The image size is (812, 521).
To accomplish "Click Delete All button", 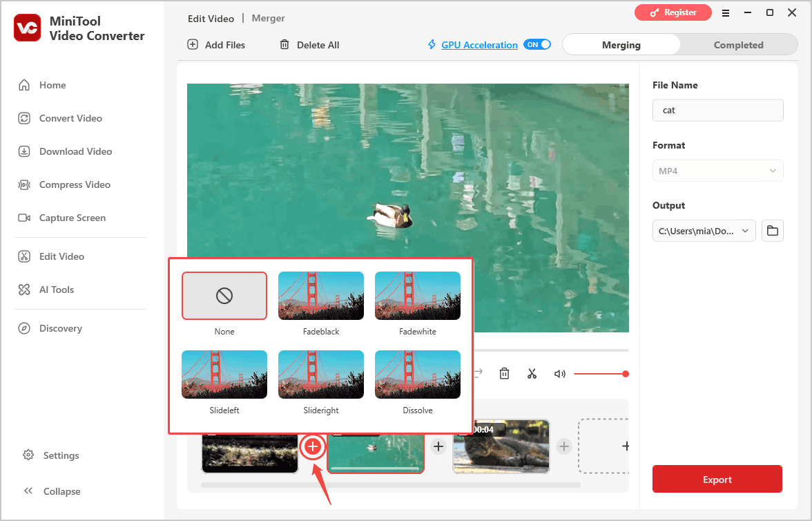I will click(309, 45).
